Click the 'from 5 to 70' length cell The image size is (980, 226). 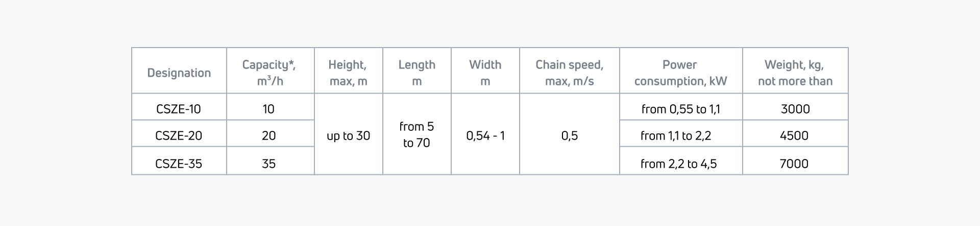point(416,135)
